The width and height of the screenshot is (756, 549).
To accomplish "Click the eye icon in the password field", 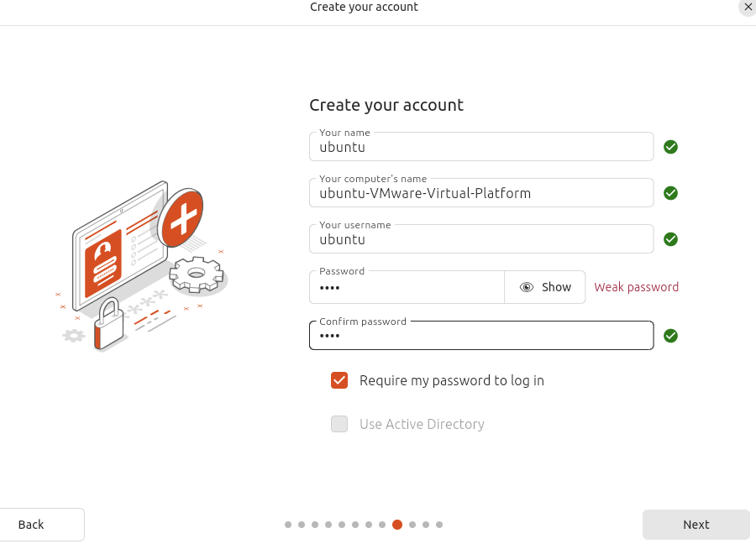I will point(527,287).
